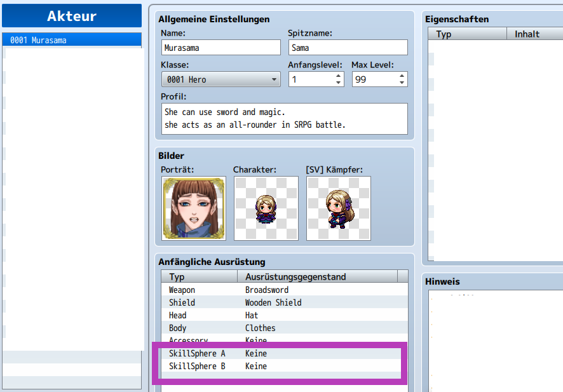Click the empty Eigenschaften traits list
This screenshot has width=563, height=392.
pyautogui.click(x=496, y=150)
